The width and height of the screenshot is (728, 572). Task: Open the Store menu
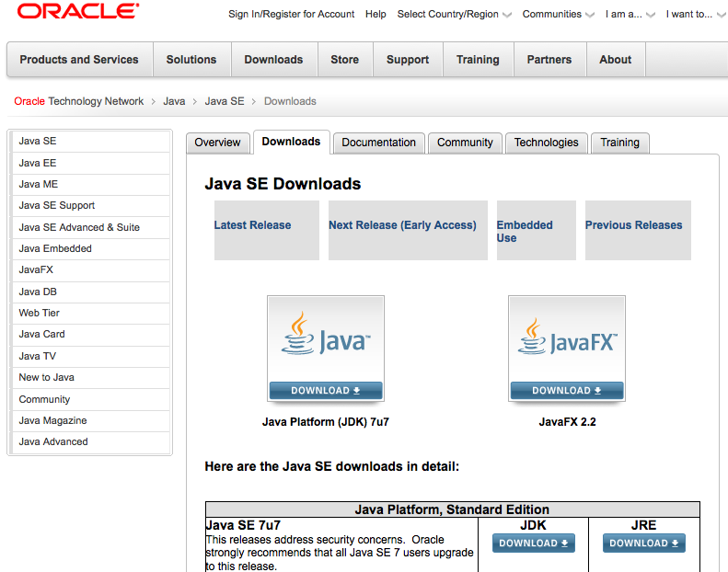[x=344, y=60]
